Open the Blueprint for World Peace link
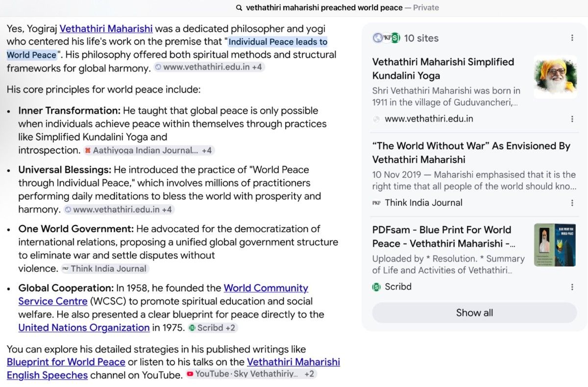 tap(66, 362)
